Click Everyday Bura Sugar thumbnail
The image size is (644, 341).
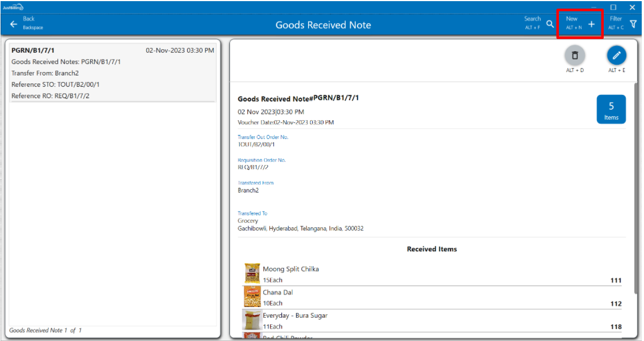(252, 320)
